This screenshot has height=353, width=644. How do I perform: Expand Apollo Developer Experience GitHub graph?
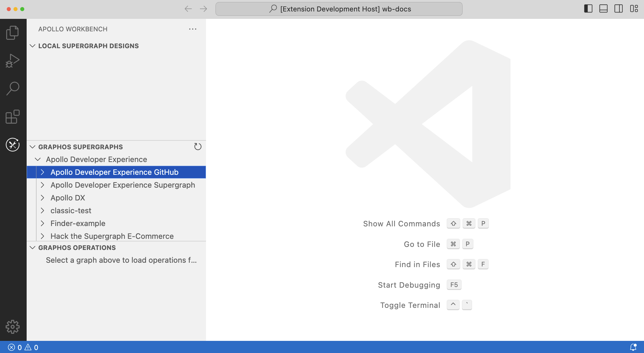[42, 172]
